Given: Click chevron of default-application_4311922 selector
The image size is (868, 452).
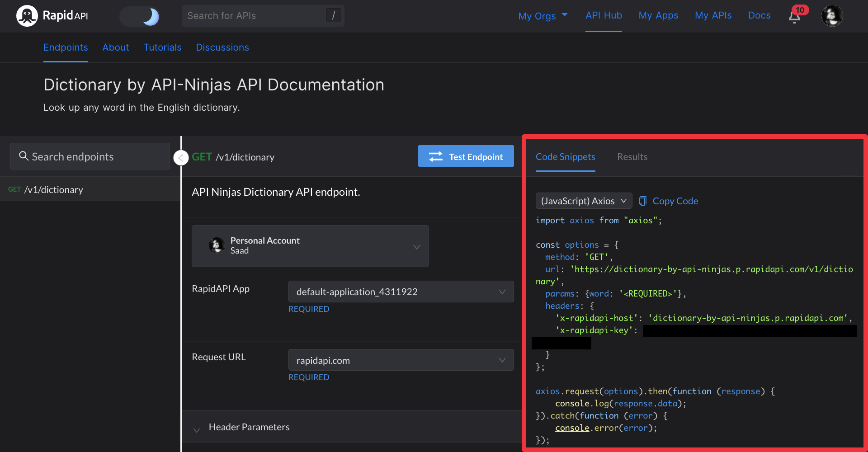Looking at the screenshot, I should click(x=502, y=292).
